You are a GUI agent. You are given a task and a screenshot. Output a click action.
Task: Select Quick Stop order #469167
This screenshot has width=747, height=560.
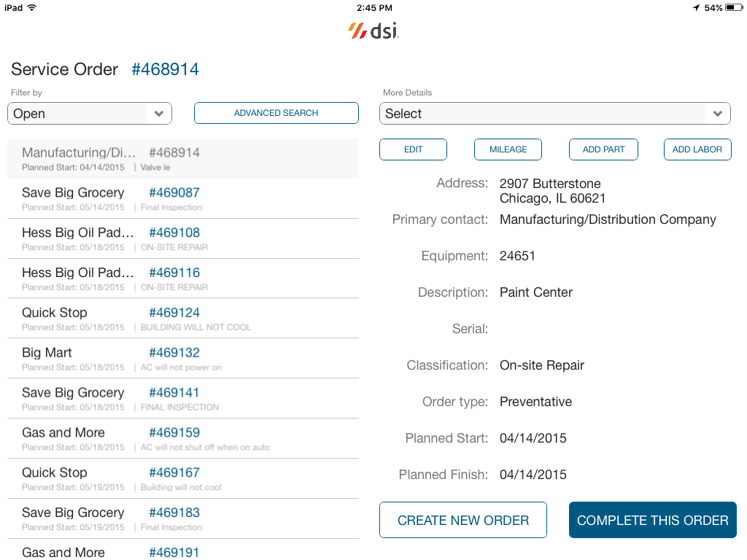(x=183, y=478)
